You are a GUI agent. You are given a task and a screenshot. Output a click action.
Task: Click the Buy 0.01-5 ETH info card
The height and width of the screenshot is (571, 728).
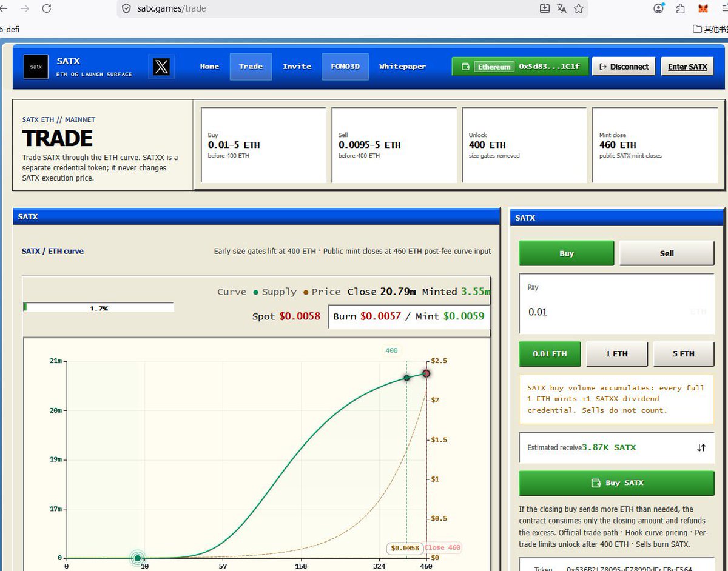click(x=263, y=145)
